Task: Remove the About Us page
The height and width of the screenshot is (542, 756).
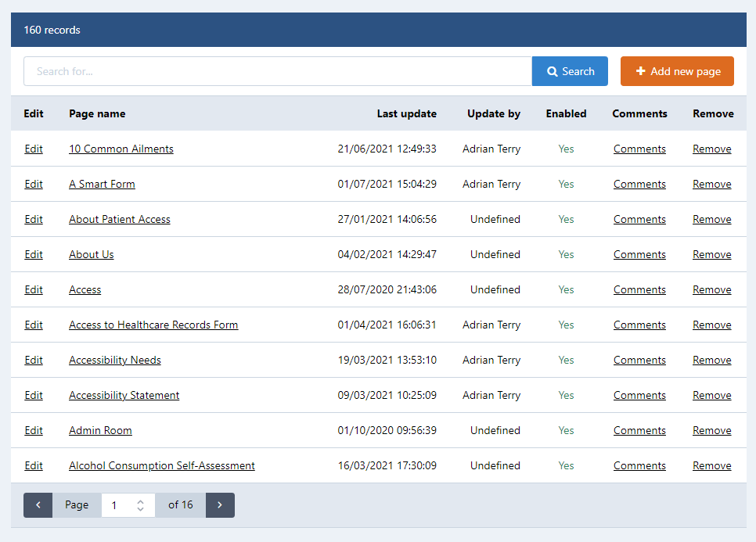Action: tap(711, 254)
